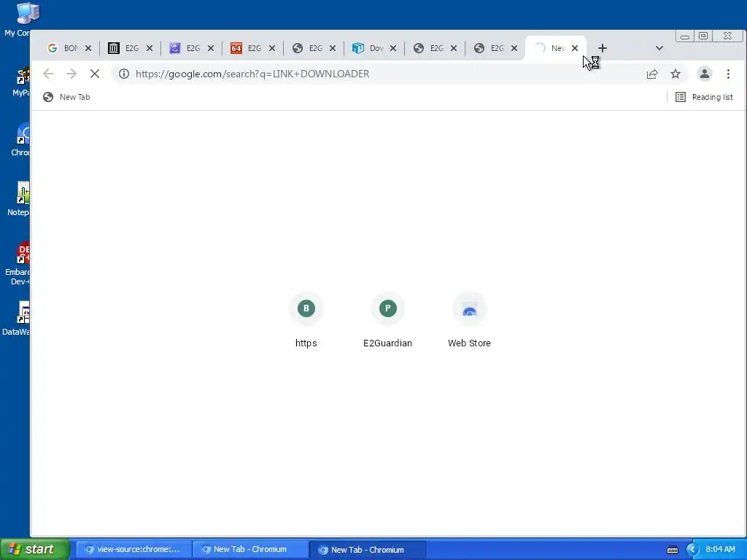Viewport: 747px width, 560px height.
Task: Open the New Tab bookmark in bookmarks bar
Action: pyautogui.click(x=66, y=97)
